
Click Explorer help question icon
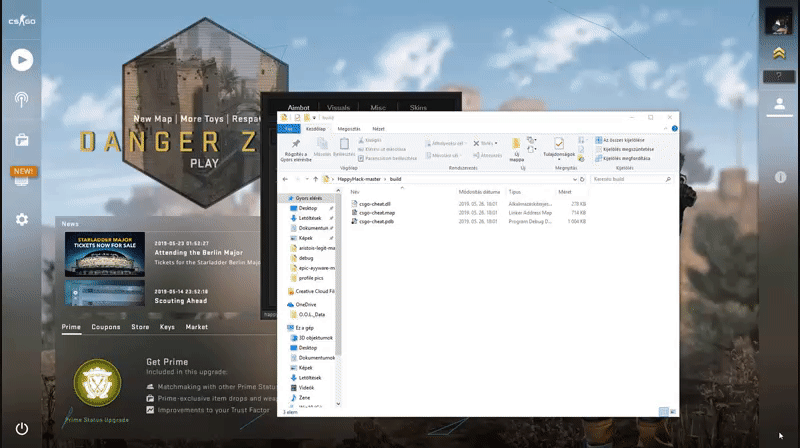[x=674, y=129]
